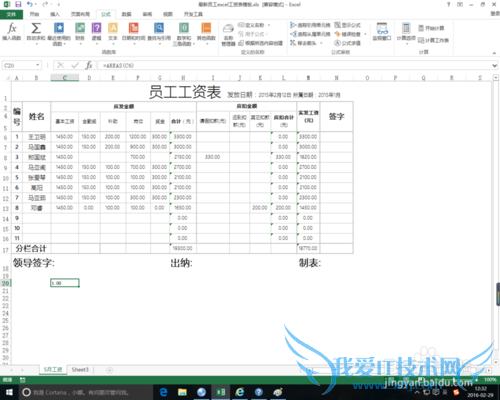
Task: Expand the AutoSum dropdown arrow
Action: (x=36, y=43)
